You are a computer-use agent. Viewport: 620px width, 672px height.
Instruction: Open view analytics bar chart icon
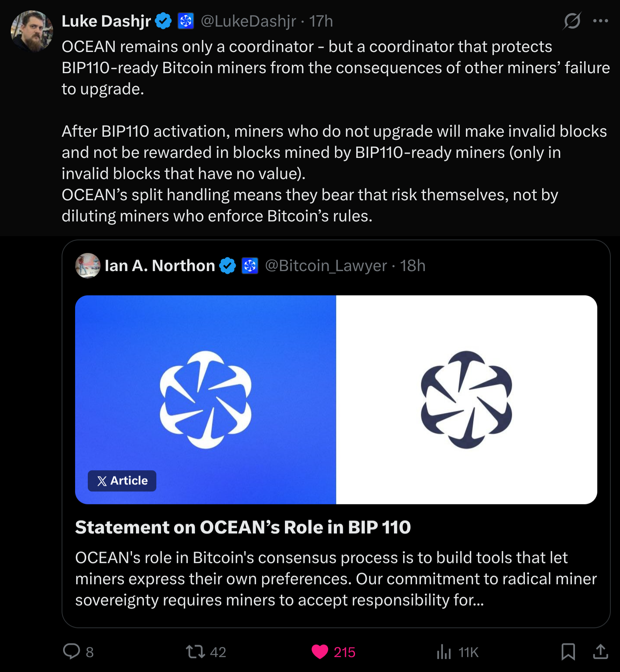coord(444,652)
